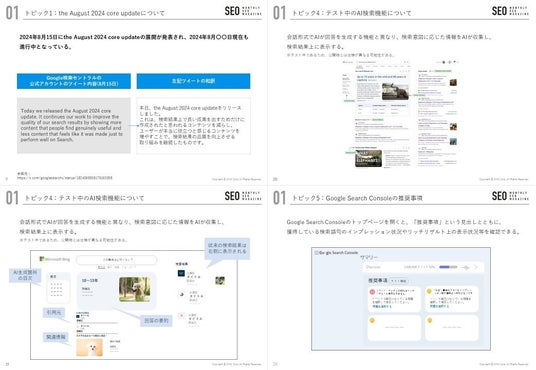The width and height of the screenshot is (536, 370).
Task: Click the SEO logo on bottom-left slide
Action: click(x=243, y=196)
